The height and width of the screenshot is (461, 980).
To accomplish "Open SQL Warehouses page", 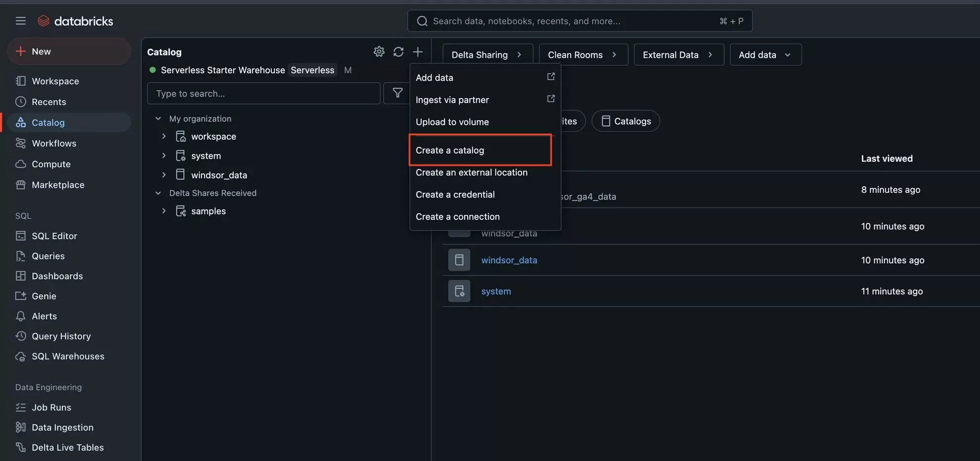I will point(68,356).
